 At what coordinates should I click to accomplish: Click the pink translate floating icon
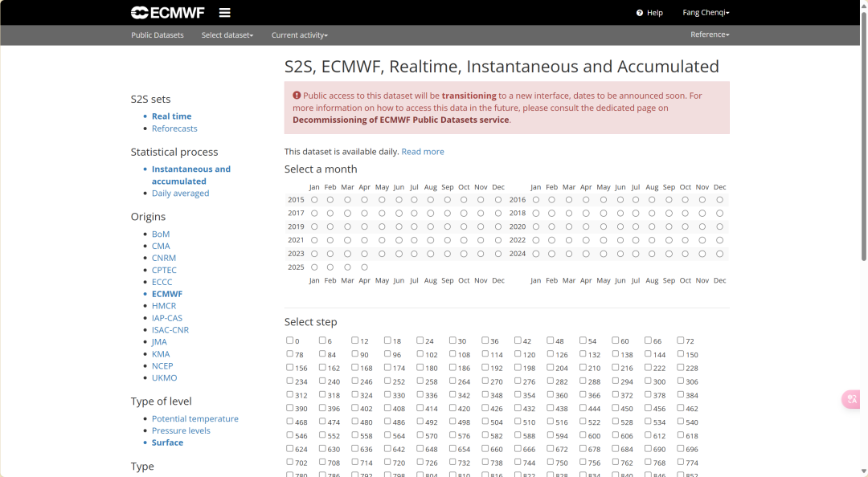click(x=851, y=400)
